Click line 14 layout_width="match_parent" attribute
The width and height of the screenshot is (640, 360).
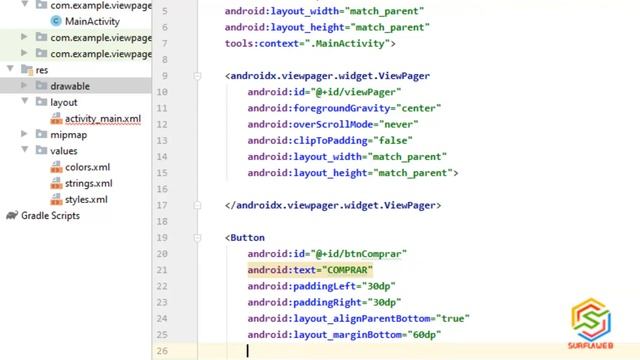click(x=347, y=157)
